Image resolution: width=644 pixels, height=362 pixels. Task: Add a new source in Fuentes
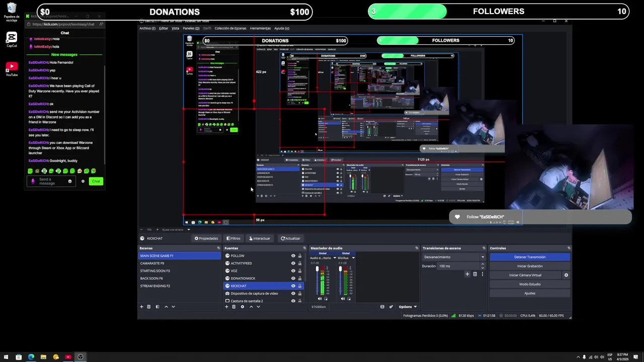226,307
